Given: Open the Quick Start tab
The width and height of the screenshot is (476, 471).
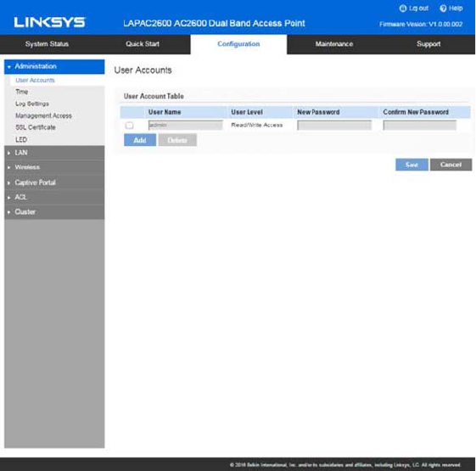Looking at the screenshot, I should [x=143, y=44].
